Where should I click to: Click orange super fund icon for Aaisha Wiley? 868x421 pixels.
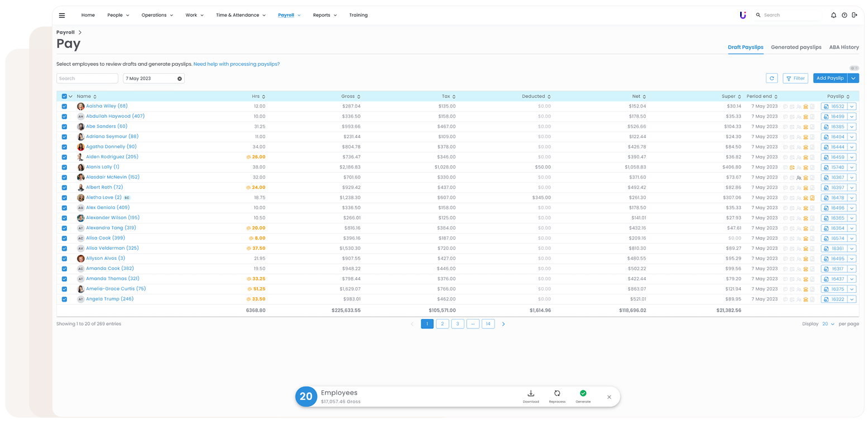(805, 107)
